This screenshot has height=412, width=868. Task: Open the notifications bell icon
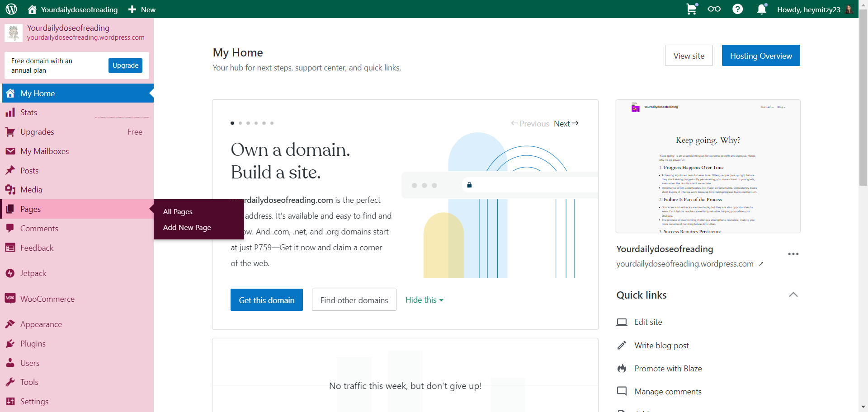pyautogui.click(x=762, y=9)
